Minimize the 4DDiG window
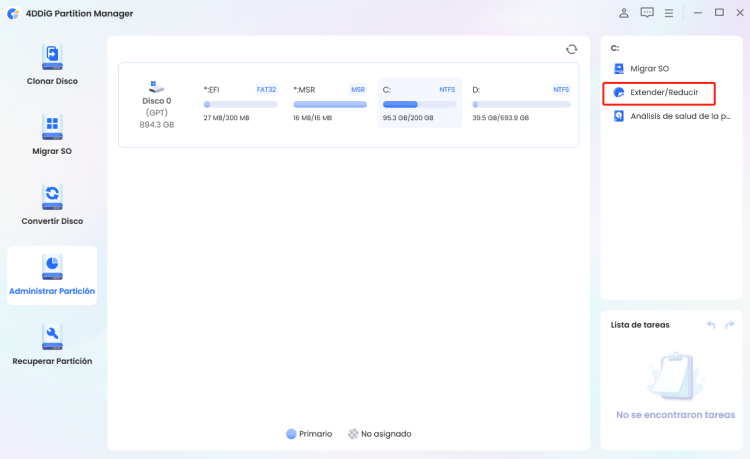 tap(698, 13)
